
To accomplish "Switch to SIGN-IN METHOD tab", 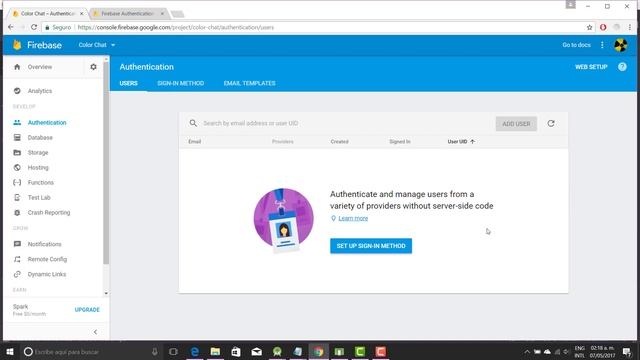I will [x=180, y=83].
